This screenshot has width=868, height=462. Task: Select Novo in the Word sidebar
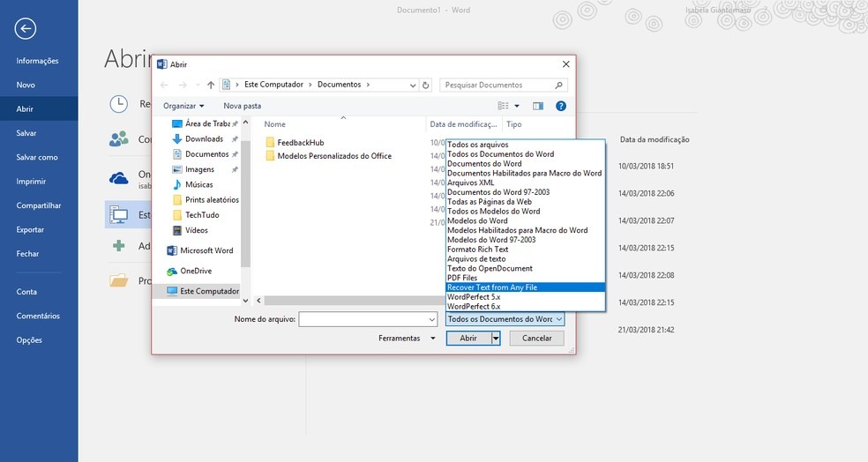(26, 85)
